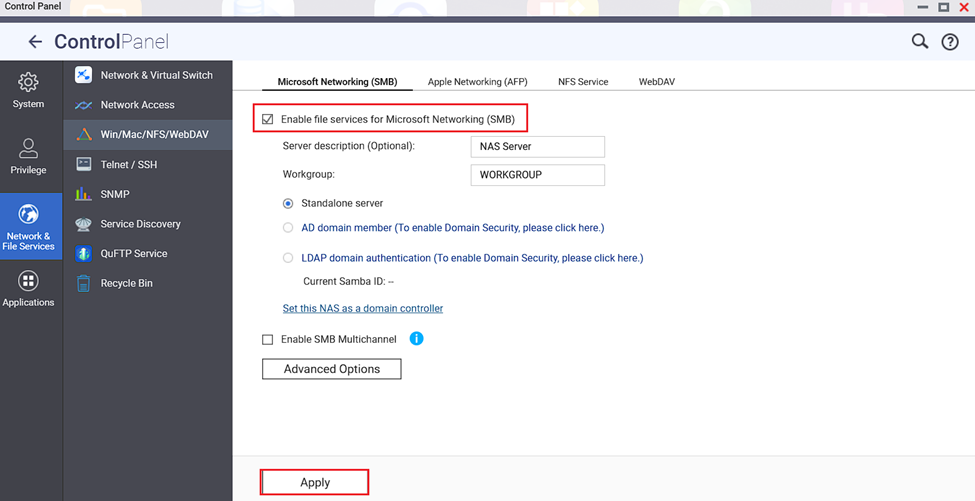The image size is (975, 501).
Task: Enable SMB Multichannel checkbox
Action: [268, 340]
